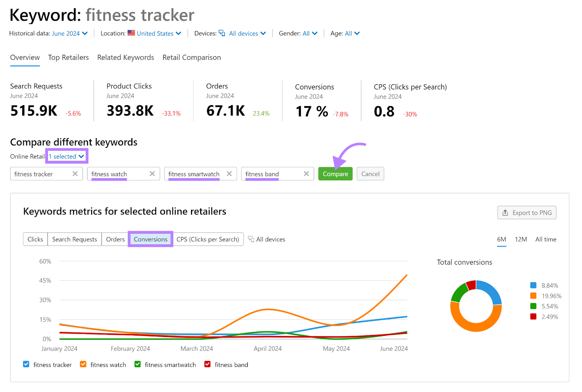This screenshot has width=582, height=392.
Task: Click the United States flag icon
Action: (x=131, y=33)
